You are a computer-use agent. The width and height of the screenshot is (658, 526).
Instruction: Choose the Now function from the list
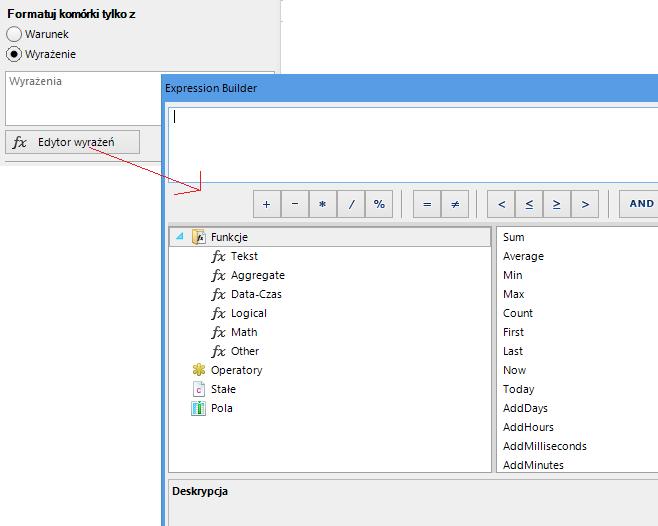pos(514,370)
